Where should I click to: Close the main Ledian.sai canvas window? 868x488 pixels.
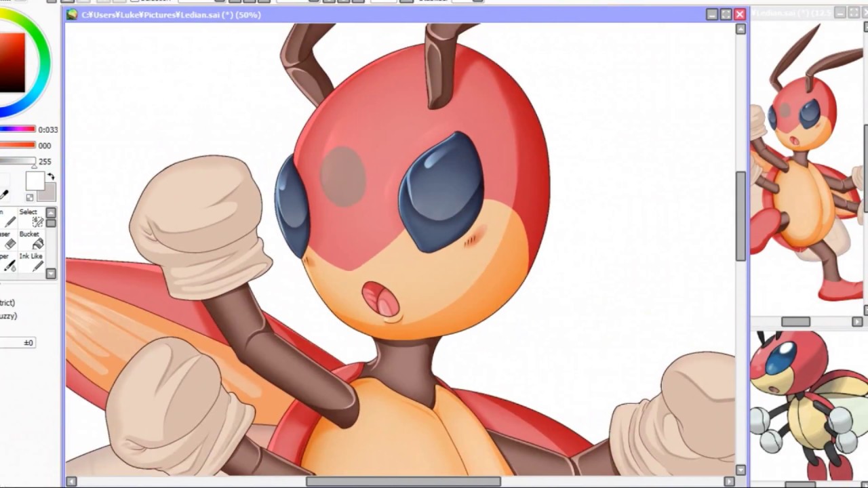coord(740,14)
